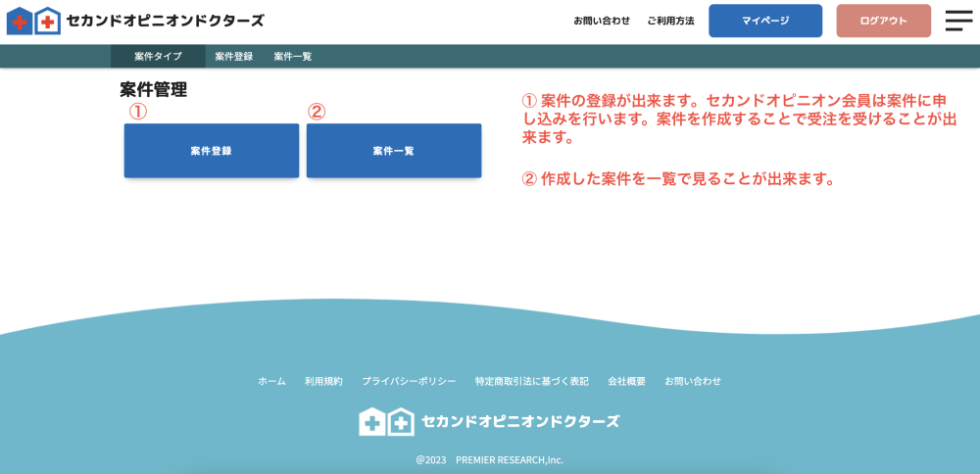Open ご利用方法 link
This screenshot has height=474, width=980.
pyautogui.click(x=670, y=21)
